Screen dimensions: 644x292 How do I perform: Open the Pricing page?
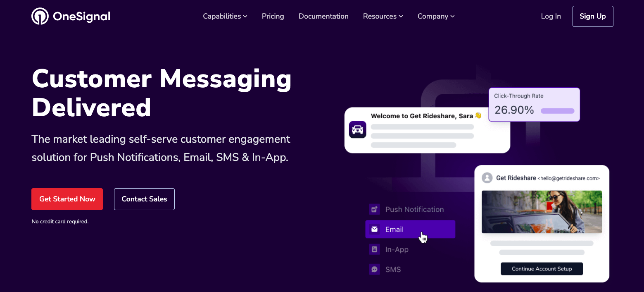(x=273, y=16)
